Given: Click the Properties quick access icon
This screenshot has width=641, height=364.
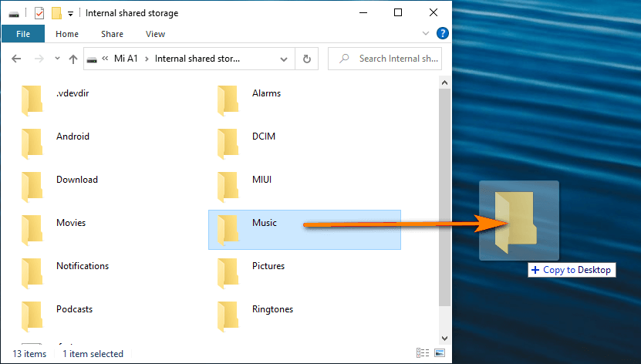Looking at the screenshot, I should coord(39,13).
